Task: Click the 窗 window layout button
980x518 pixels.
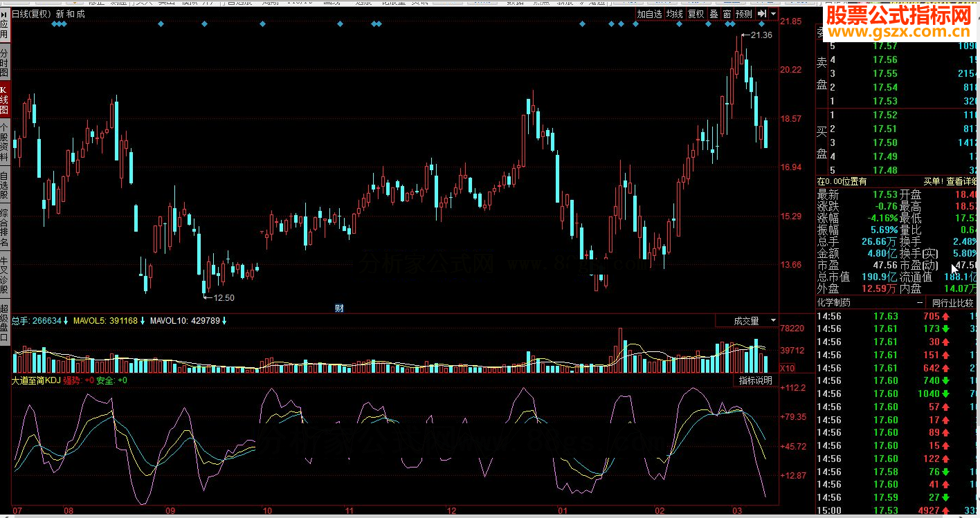Action: [x=727, y=14]
